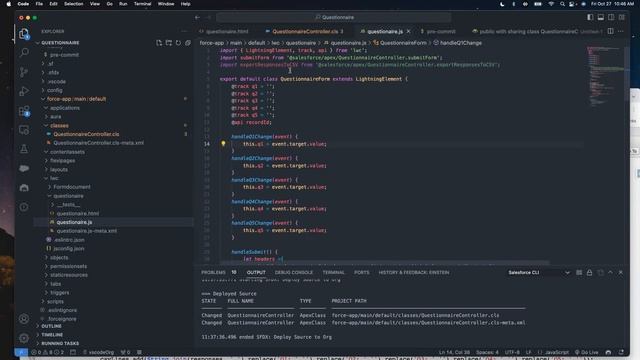Screen dimensions: 640x360
Task: Clear the output panel
Action: (x=579, y=272)
